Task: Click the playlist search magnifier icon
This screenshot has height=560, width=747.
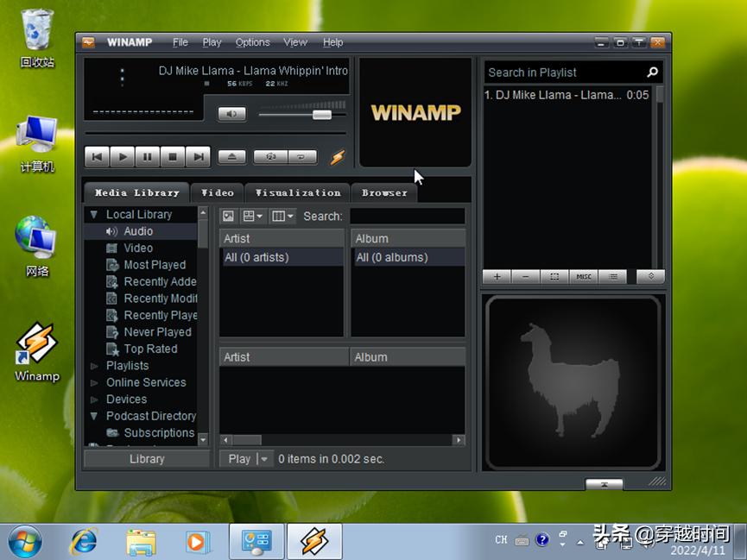Action: 653,72
